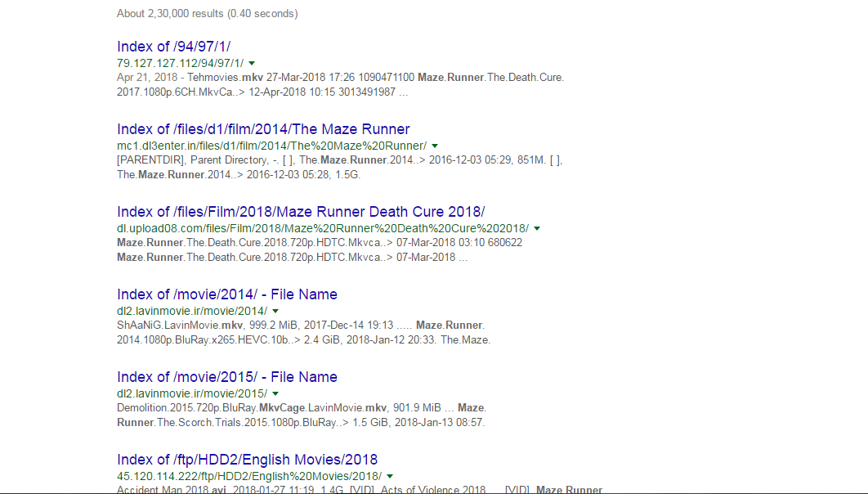
Task: Expand dropdown arrow beside 45.120.114.222/ftp/HDD2 URL
Action: pyautogui.click(x=390, y=476)
